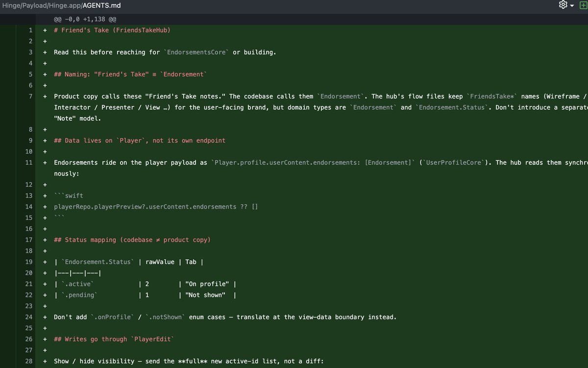This screenshot has width=588, height=368.
Task: Click the heading "## Naming: "Friend's Take""
Action: click(131, 74)
